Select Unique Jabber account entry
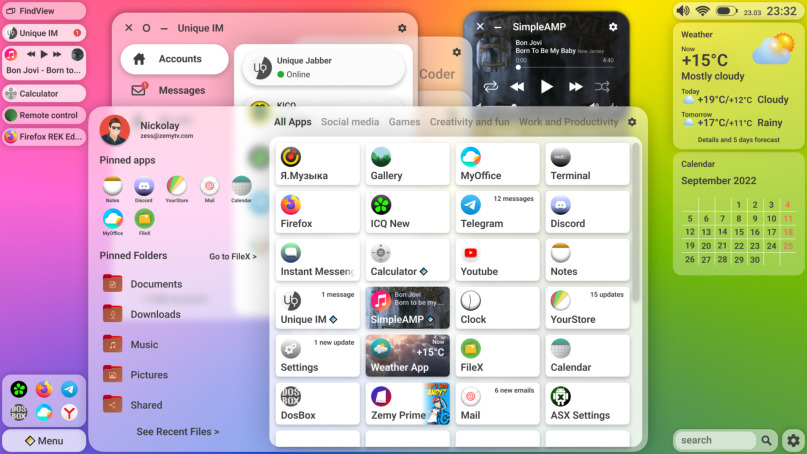Screen dimensions: 807x454 coord(323,67)
